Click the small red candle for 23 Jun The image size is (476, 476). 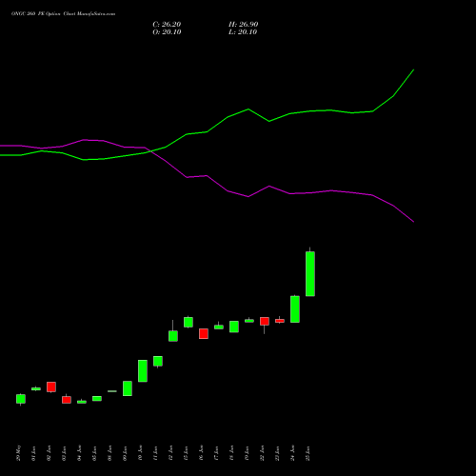[280, 321]
